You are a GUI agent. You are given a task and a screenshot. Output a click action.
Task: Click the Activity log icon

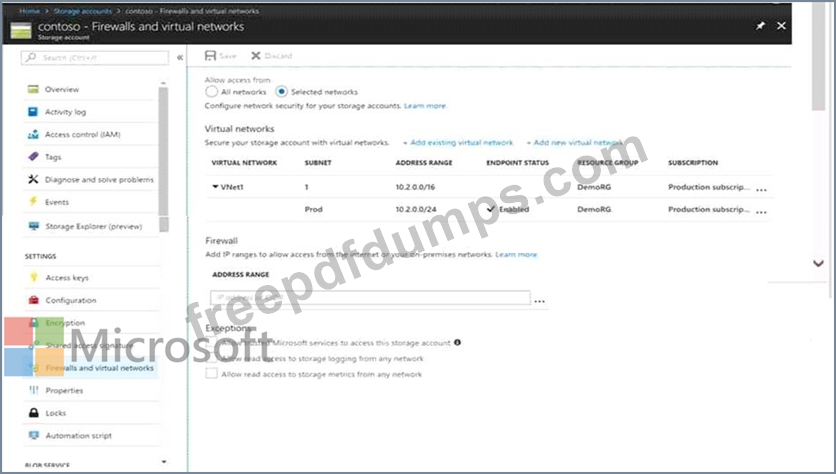tap(33, 111)
